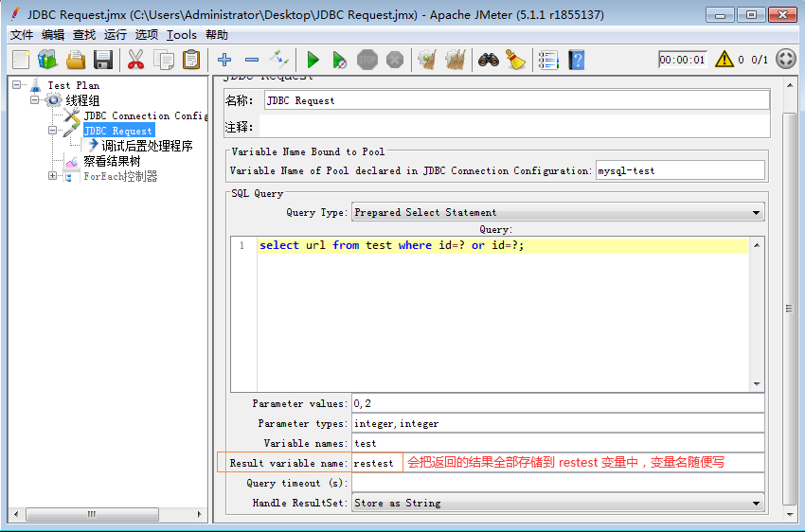Screen dimensions: 805x532
Task: Select 调试后置处理程序 tree item
Action: 147,146
